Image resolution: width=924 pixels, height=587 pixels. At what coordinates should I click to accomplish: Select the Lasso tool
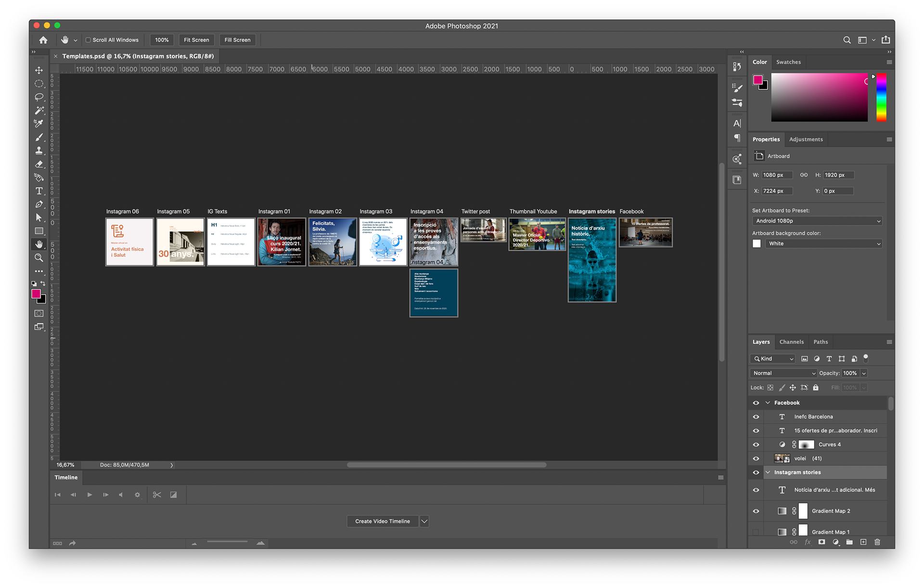39,97
